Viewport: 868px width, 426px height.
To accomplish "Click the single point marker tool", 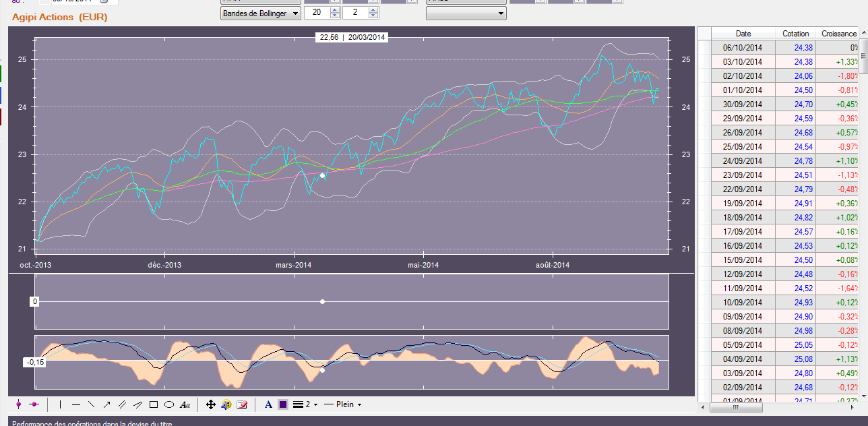I will [x=18, y=404].
